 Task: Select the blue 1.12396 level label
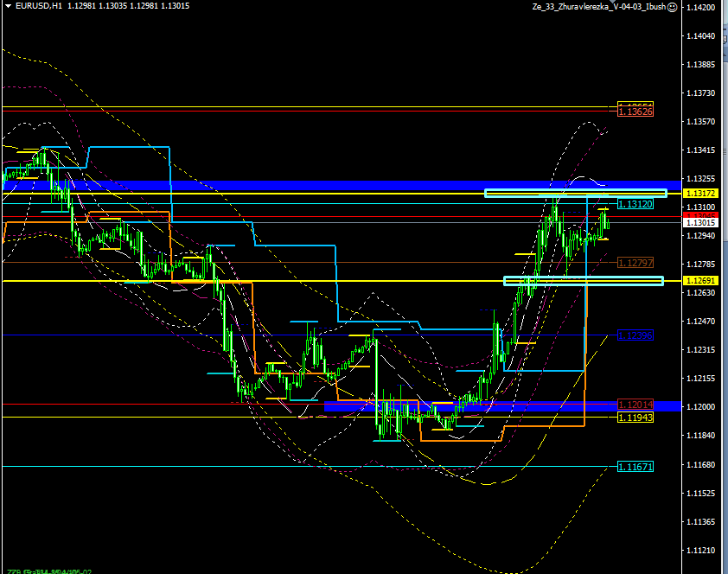click(x=635, y=335)
